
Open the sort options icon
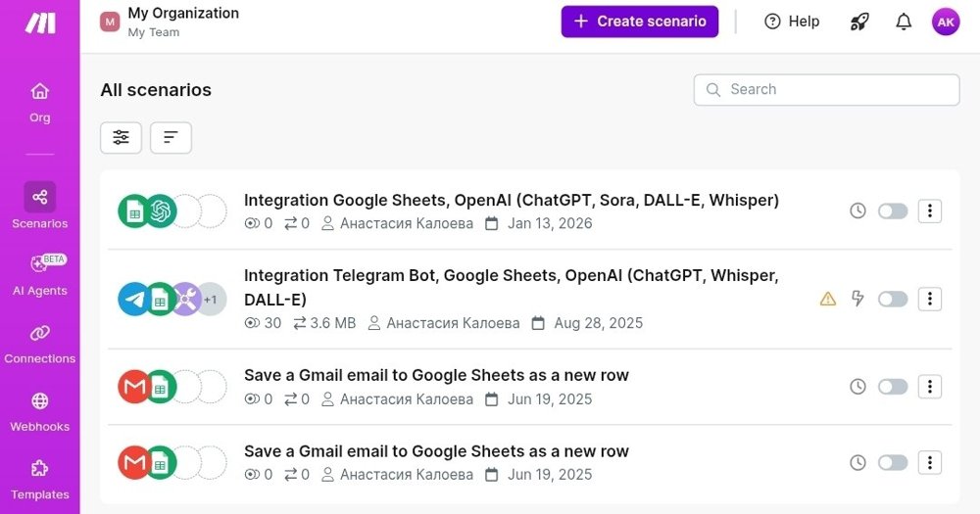pyautogui.click(x=171, y=138)
